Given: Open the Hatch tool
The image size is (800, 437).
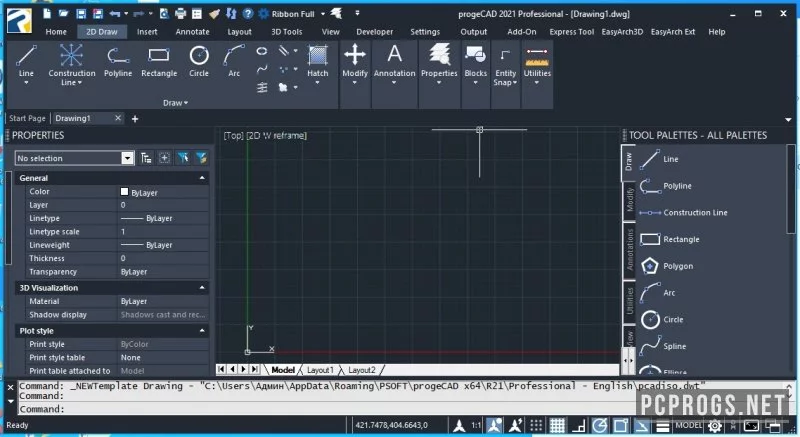Looking at the screenshot, I should (x=317, y=62).
